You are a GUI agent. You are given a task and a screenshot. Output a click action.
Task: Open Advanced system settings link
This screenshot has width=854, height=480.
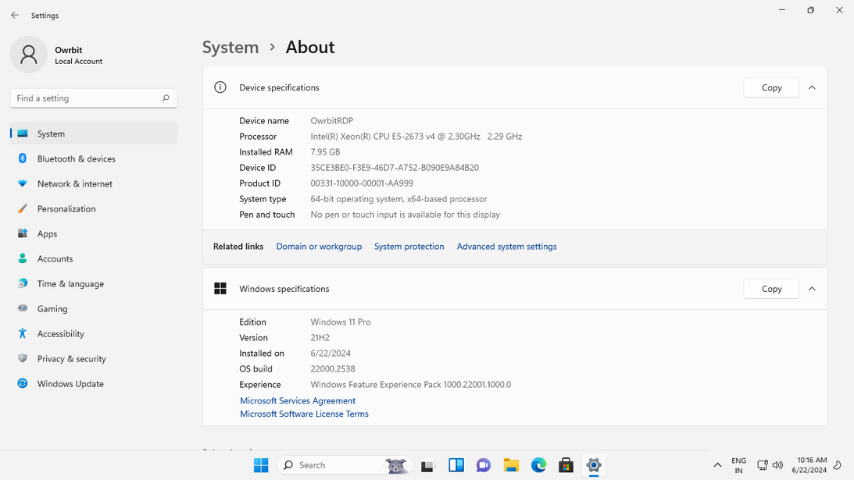click(x=506, y=247)
